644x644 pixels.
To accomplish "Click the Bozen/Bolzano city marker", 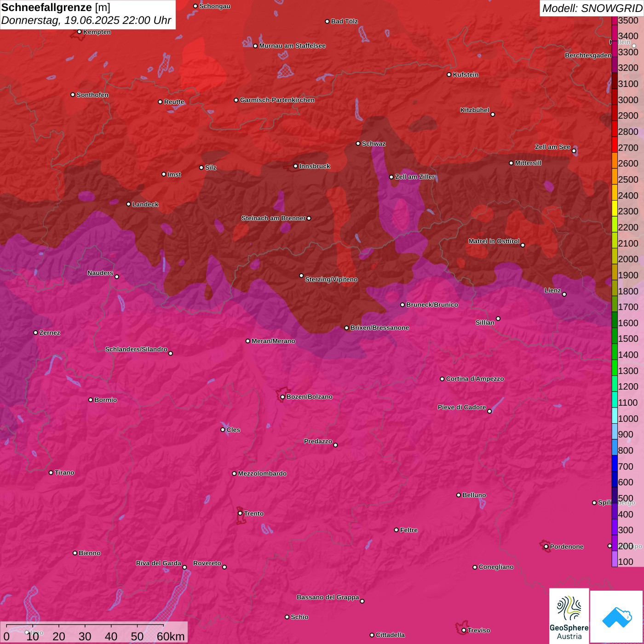I will pos(282,397).
